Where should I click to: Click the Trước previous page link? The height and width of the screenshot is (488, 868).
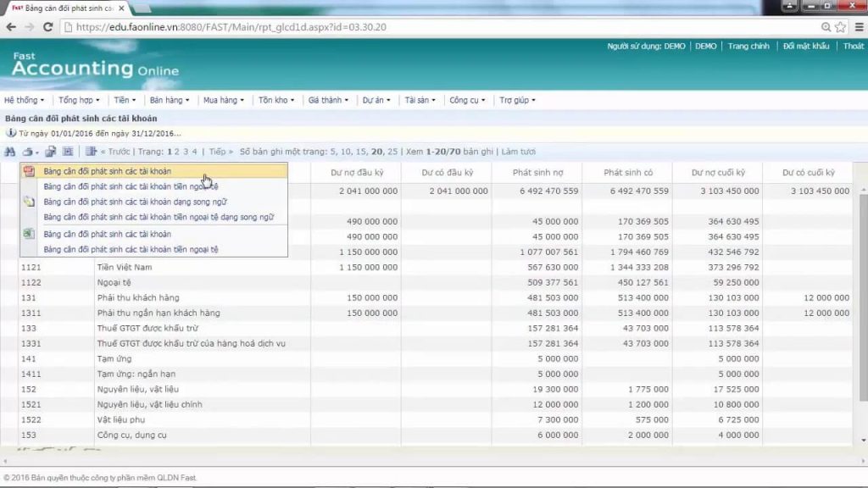[x=115, y=152]
